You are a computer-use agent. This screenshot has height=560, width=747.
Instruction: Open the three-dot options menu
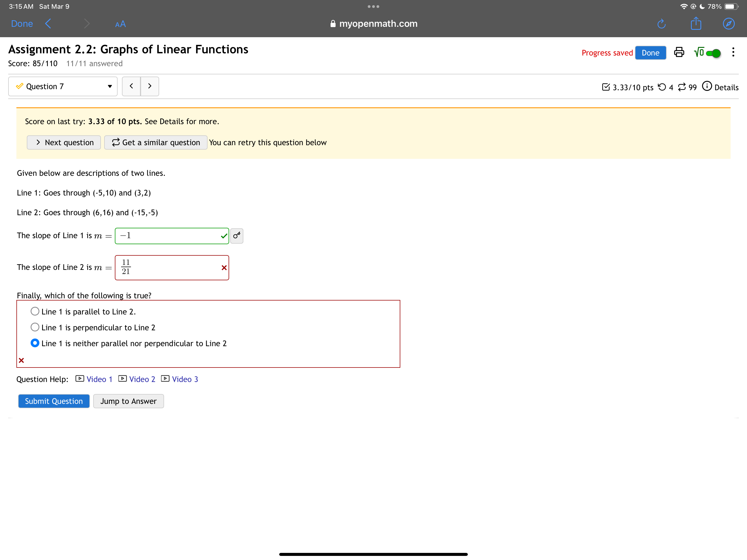(733, 52)
